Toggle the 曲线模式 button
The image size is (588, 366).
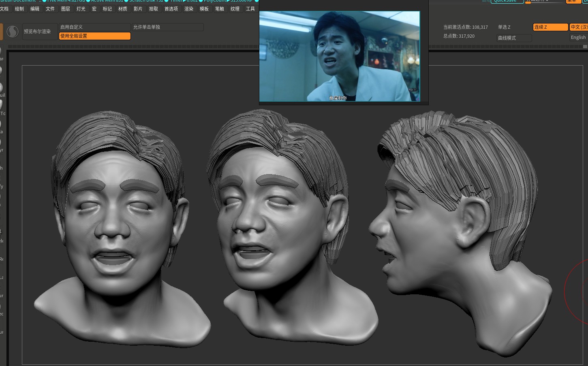point(514,38)
